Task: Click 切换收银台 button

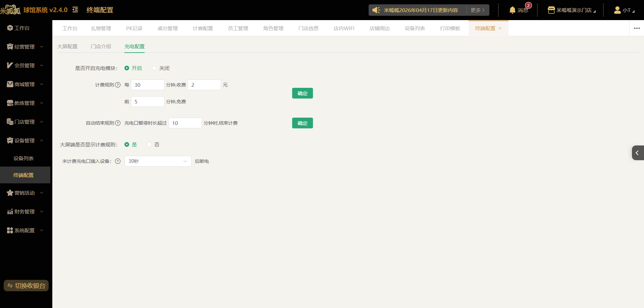Action: pyautogui.click(x=26, y=286)
